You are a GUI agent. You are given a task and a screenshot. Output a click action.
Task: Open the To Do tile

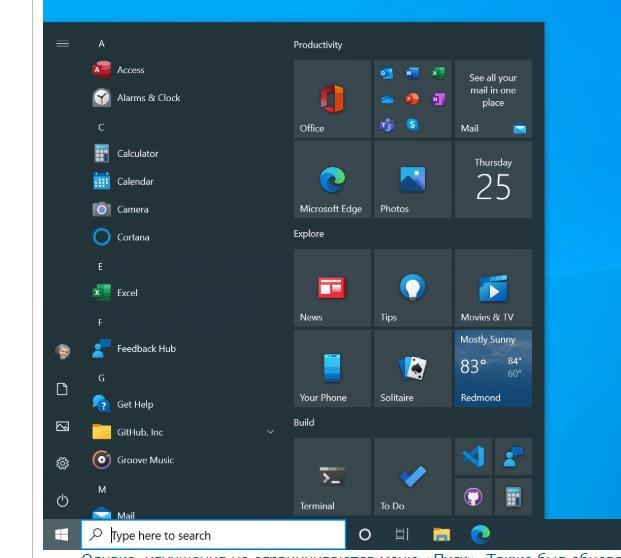tap(413, 477)
